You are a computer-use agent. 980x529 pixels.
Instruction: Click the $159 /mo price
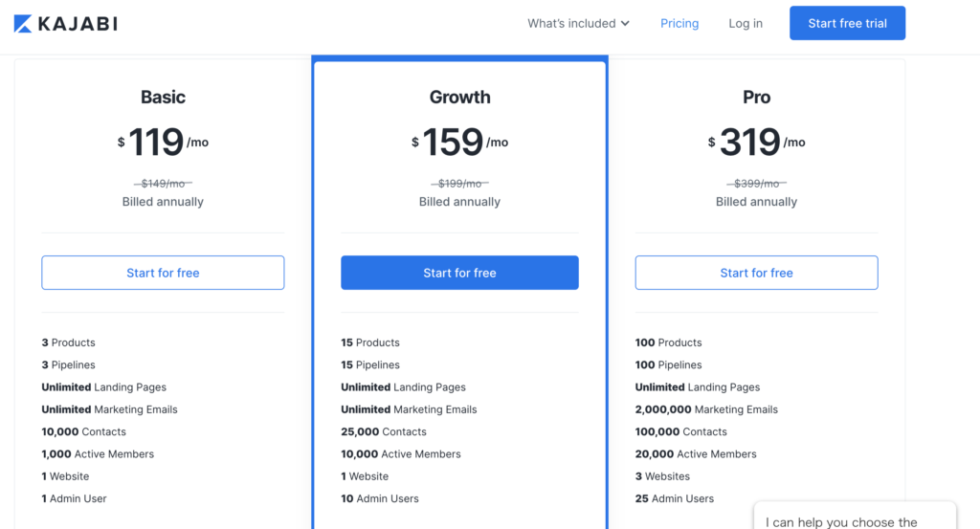459,142
